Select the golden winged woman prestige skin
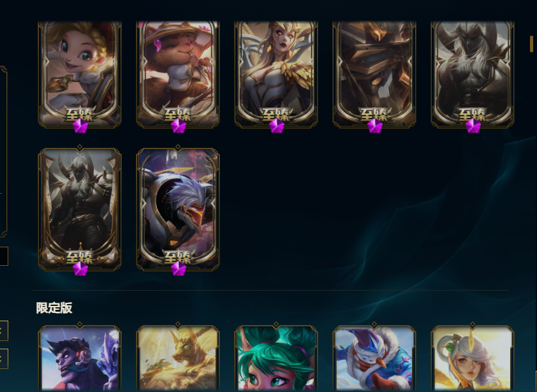This screenshot has width=537, height=392. [276, 74]
